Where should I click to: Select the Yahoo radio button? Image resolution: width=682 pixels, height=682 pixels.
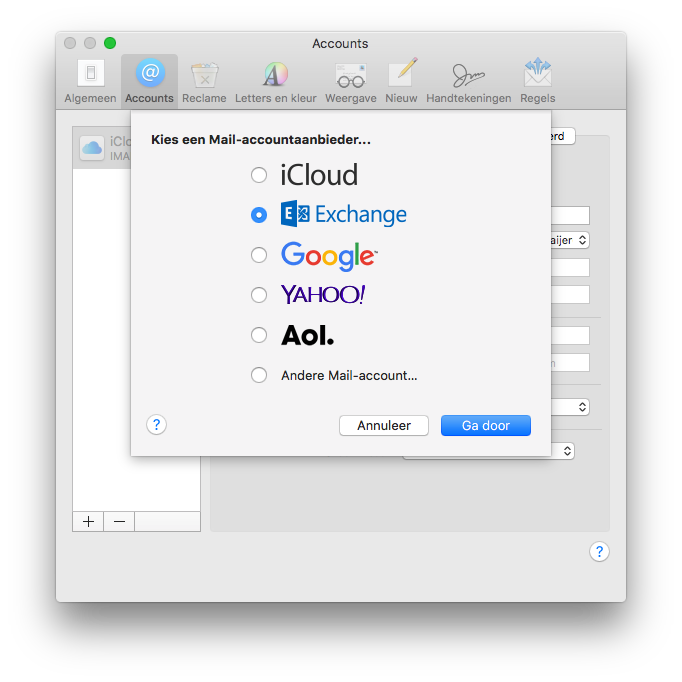pos(259,295)
